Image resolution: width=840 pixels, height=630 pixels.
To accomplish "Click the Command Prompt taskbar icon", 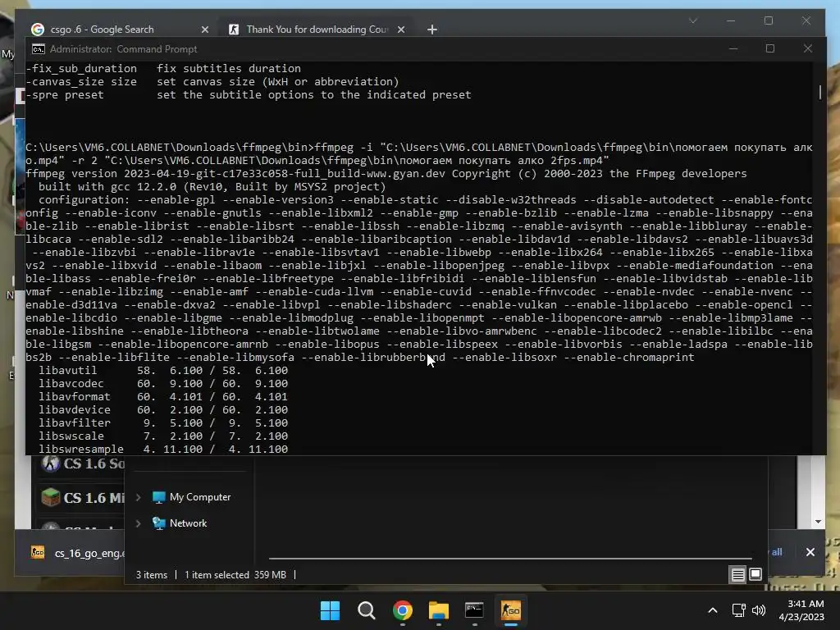I will (474, 610).
